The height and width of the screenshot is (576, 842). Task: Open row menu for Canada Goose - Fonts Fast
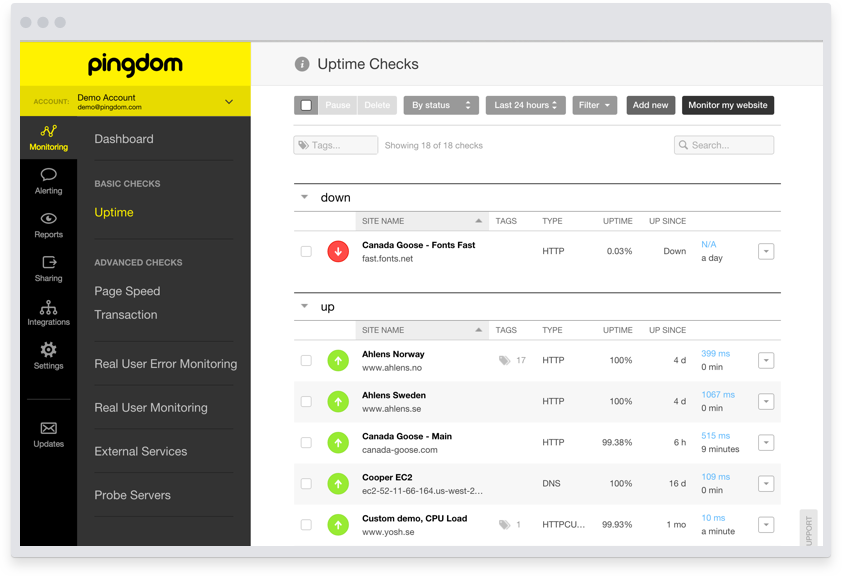(766, 251)
